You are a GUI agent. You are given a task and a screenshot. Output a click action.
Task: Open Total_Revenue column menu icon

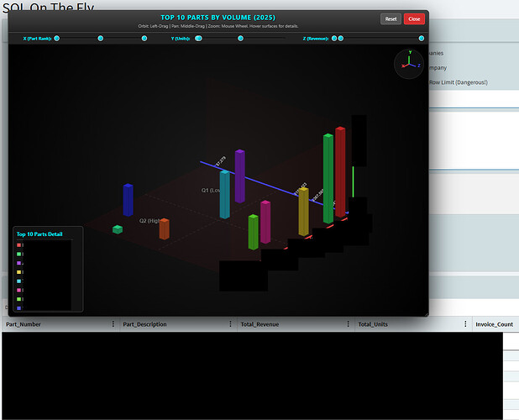coord(348,323)
